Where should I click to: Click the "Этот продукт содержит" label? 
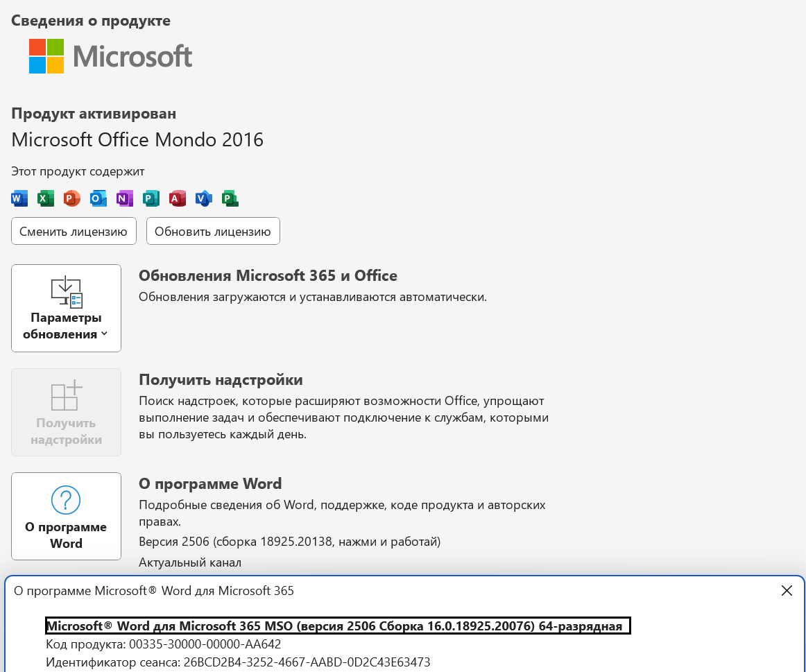coord(78,171)
